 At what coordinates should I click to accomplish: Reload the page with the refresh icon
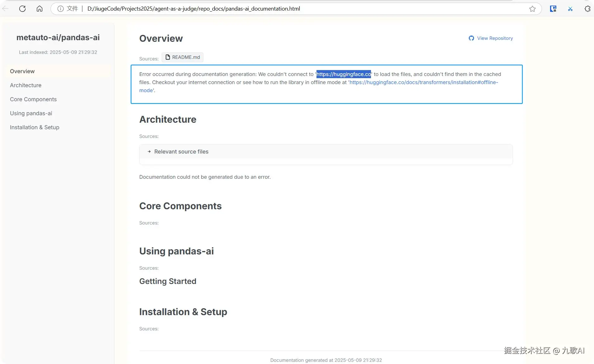[22, 9]
